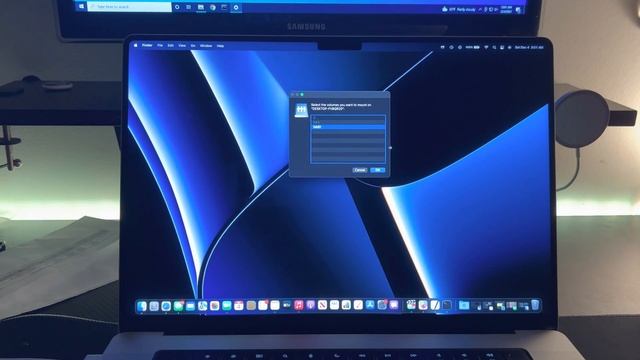Open Music from the Dock
The image size is (640, 360).
(299, 306)
